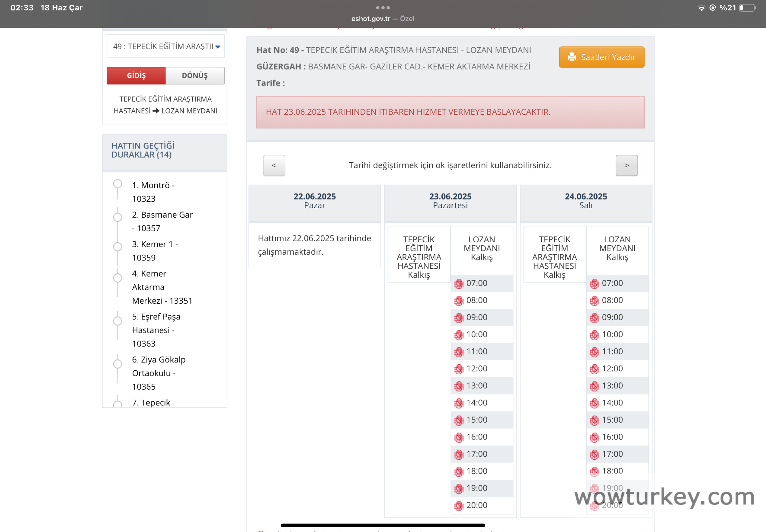The height and width of the screenshot is (532, 766).
Task: Select the Basmane Gar stop circle
Action: pos(117,217)
